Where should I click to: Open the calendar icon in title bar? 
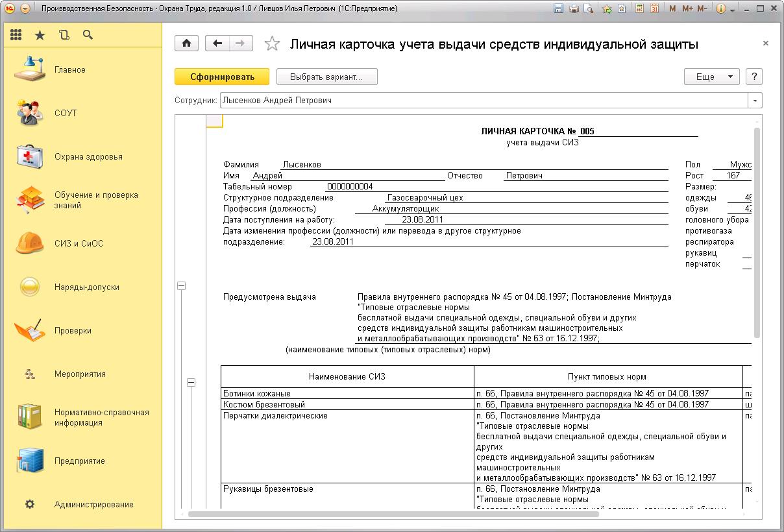655,9
